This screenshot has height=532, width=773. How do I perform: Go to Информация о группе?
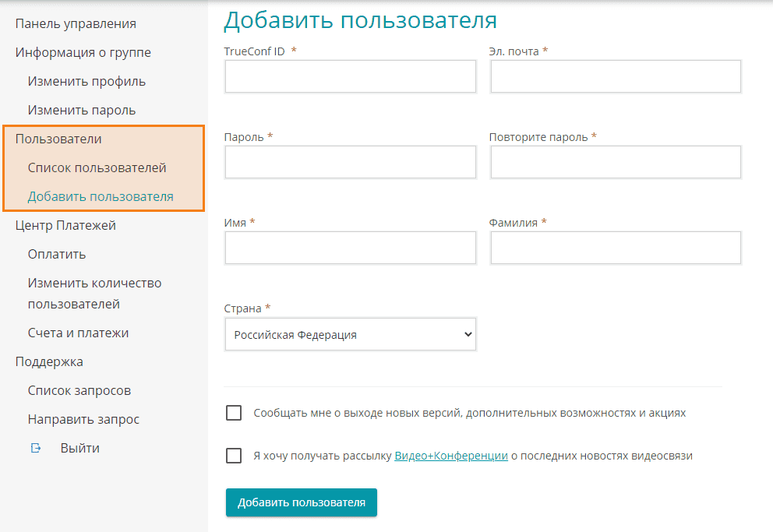(83, 53)
